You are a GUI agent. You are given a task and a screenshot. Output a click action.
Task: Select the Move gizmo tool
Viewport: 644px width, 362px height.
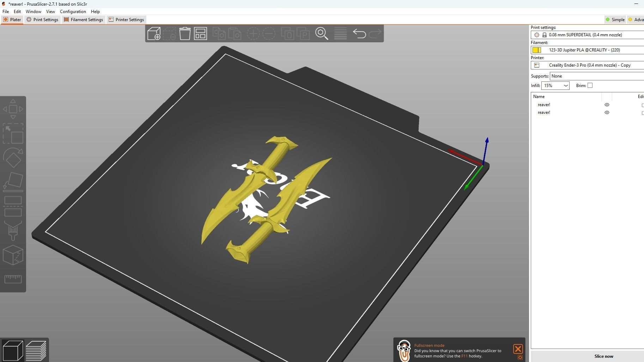coord(13,109)
